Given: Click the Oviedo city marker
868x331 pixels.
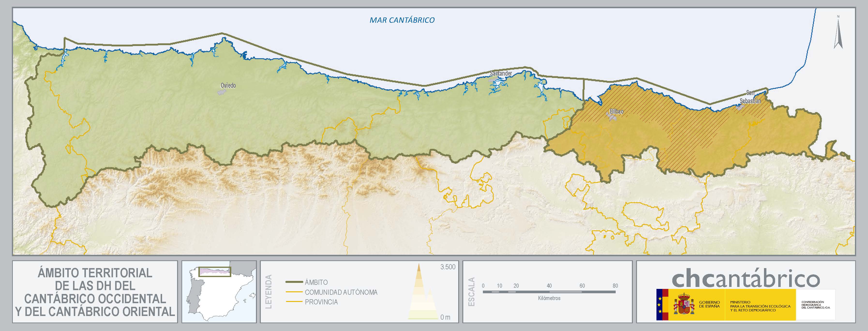Looking at the screenshot, I should [x=221, y=92].
